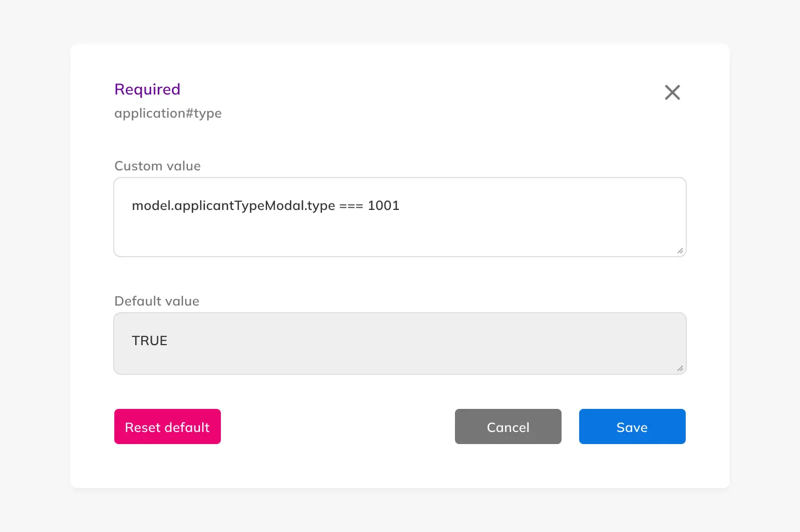This screenshot has height=532, width=800.
Task: Click the Default value TRUE field
Action: pos(400,343)
